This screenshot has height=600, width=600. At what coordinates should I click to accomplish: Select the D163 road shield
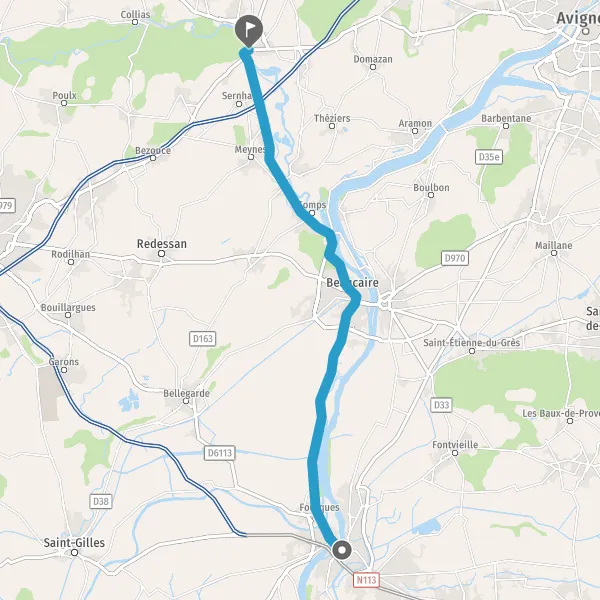tap(202, 339)
